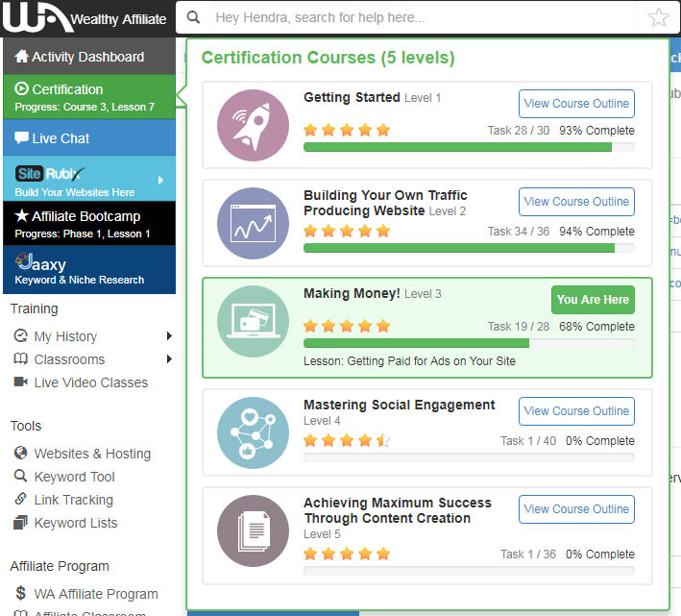Click the Mastering Social Engagement star rating
The image size is (681, 616).
click(347, 440)
